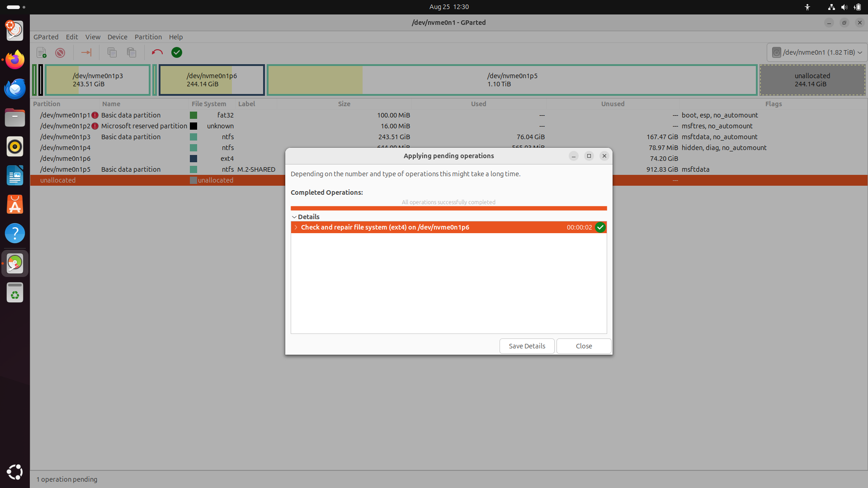Screen dimensions: 868x488
Task: Click the /dev/nvme0n1p5 graphical partition block
Action: pos(512,80)
